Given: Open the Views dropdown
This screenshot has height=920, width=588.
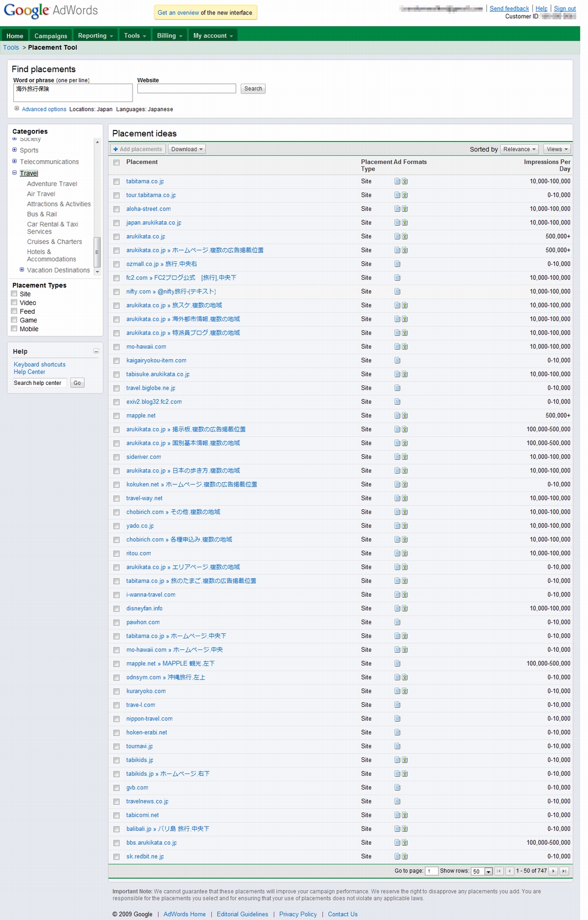Looking at the screenshot, I should 557,149.
